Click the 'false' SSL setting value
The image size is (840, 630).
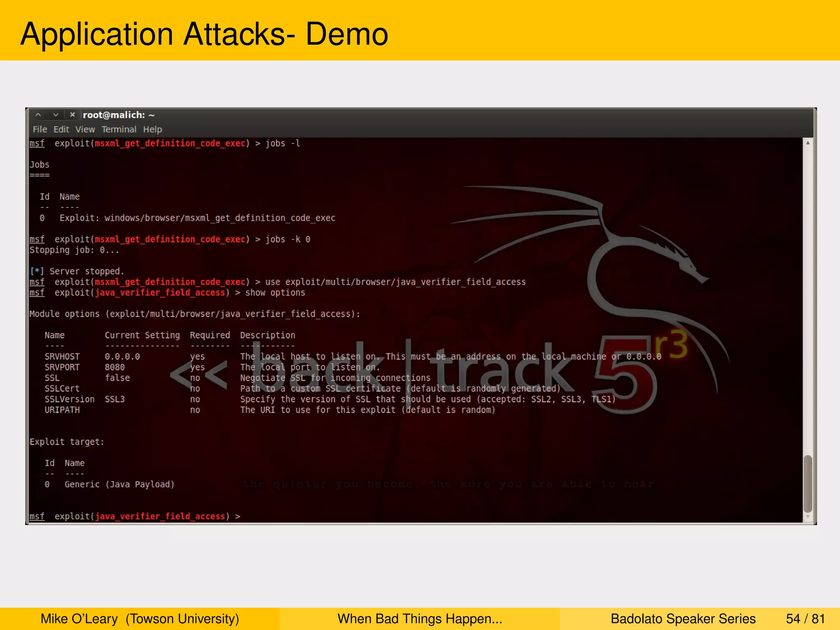[117, 378]
